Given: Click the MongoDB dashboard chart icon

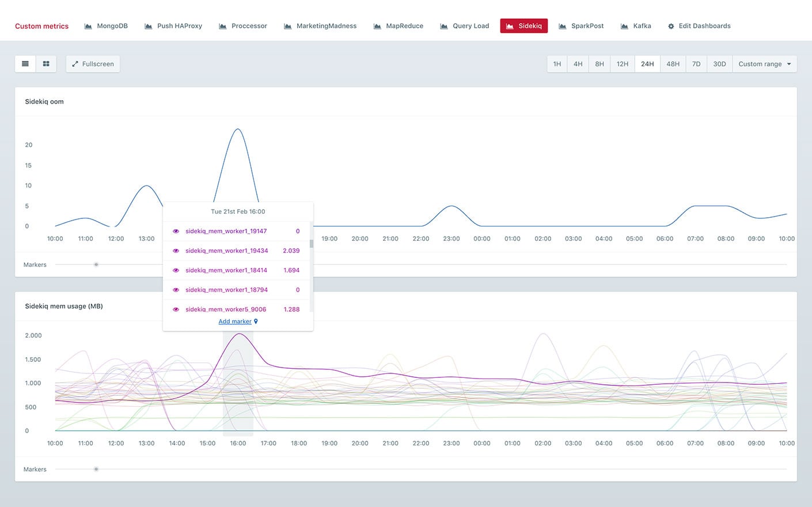Looking at the screenshot, I should coord(88,27).
